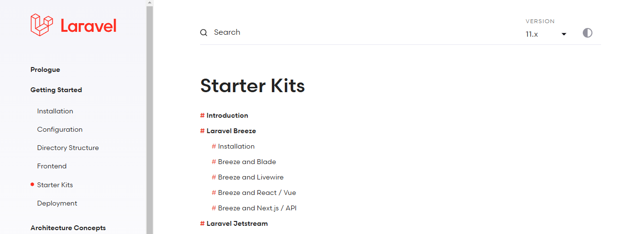Click the hash icon beside Breeze and Livewire
Image resolution: width=644 pixels, height=234 pixels.
[214, 177]
